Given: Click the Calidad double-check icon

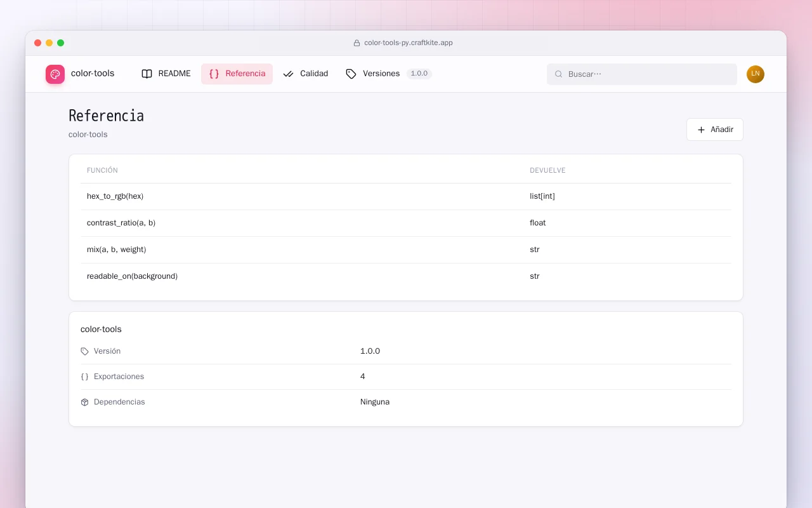Looking at the screenshot, I should pos(289,74).
